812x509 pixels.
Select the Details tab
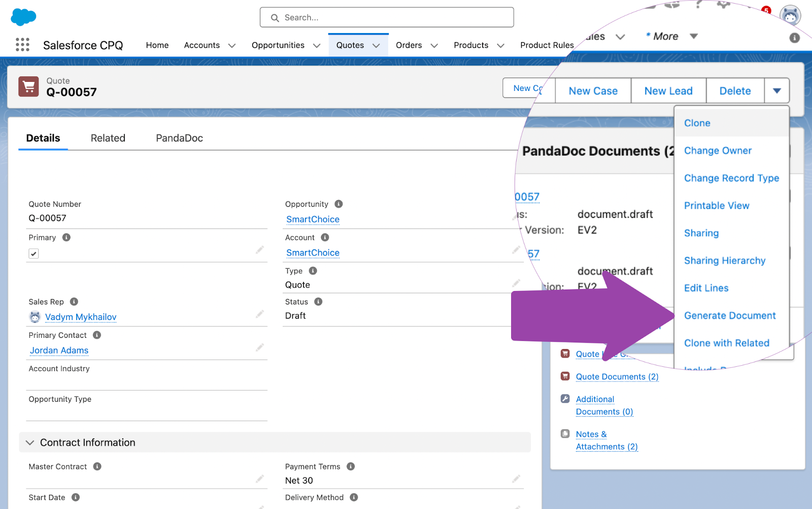coord(43,138)
